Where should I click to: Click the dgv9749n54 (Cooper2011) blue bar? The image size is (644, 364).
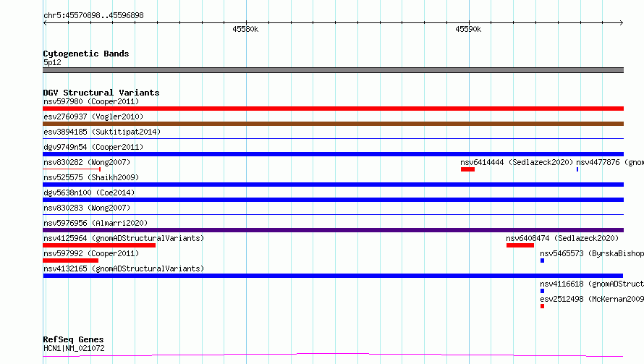click(333, 154)
